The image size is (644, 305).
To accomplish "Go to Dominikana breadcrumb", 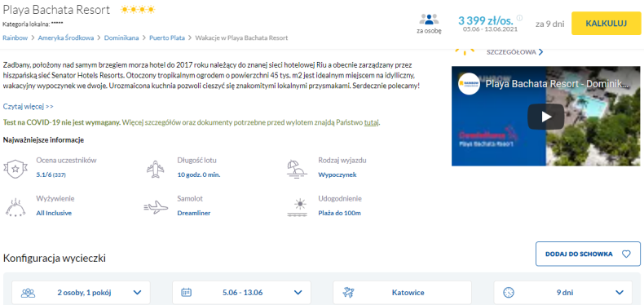I will [121, 38].
